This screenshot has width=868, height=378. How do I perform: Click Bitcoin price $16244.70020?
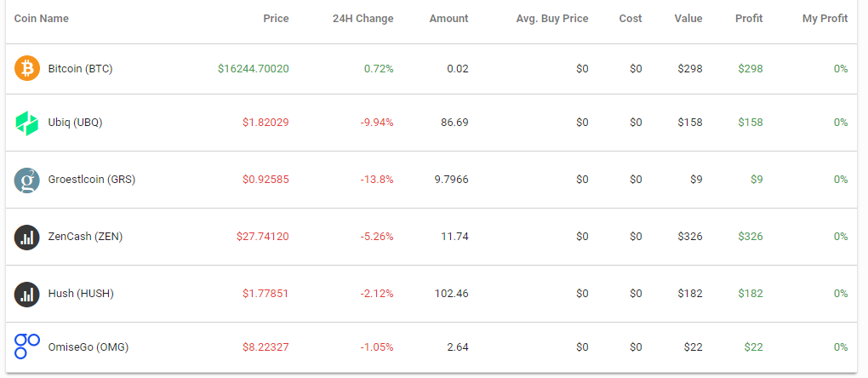pyautogui.click(x=254, y=69)
